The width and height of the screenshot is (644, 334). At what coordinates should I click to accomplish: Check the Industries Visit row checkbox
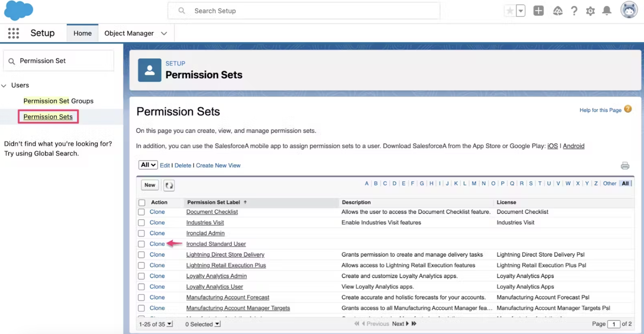pos(141,223)
